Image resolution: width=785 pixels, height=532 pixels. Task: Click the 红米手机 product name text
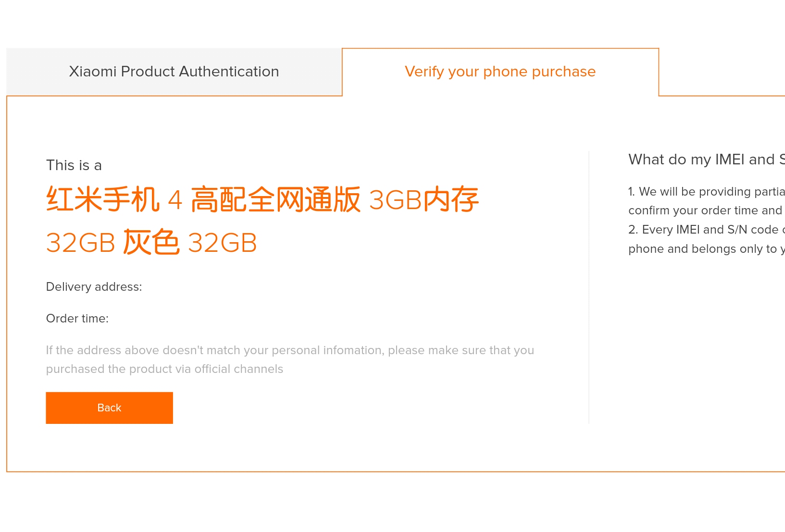point(102,200)
